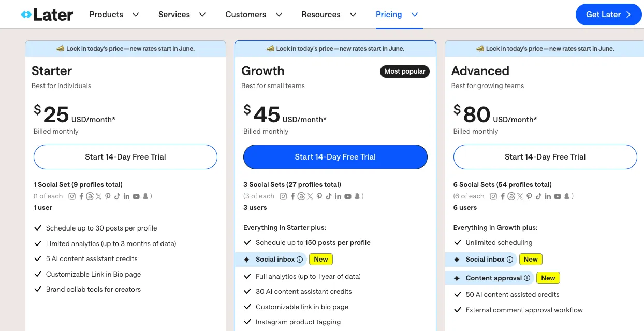The width and height of the screenshot is (644, 331).
Task: Click Snapchat icon in Starter plan
Action: (x=145, y=196)
